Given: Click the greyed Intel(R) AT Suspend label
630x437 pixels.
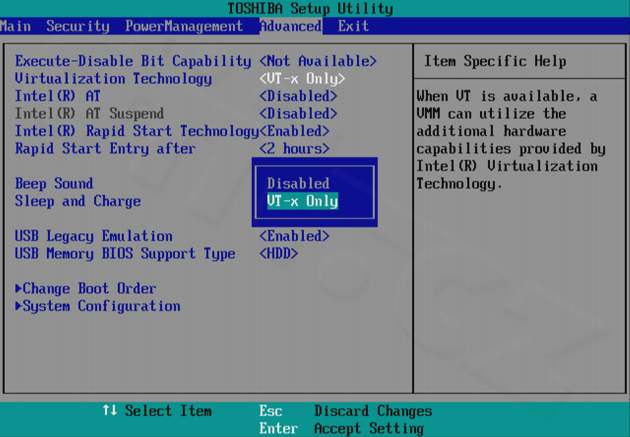Looking at the screenshot, I should pos(89,114).
